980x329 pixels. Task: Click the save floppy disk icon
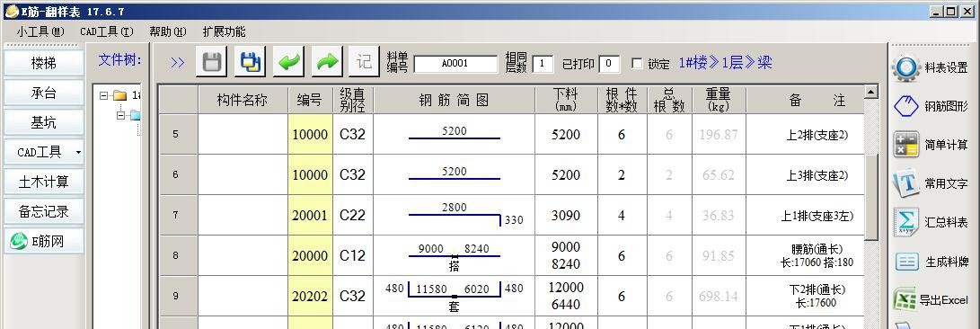click(x=211, y=62)
